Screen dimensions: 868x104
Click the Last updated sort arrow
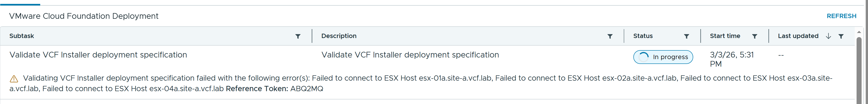pyautogui.click(x=828, y=36)
